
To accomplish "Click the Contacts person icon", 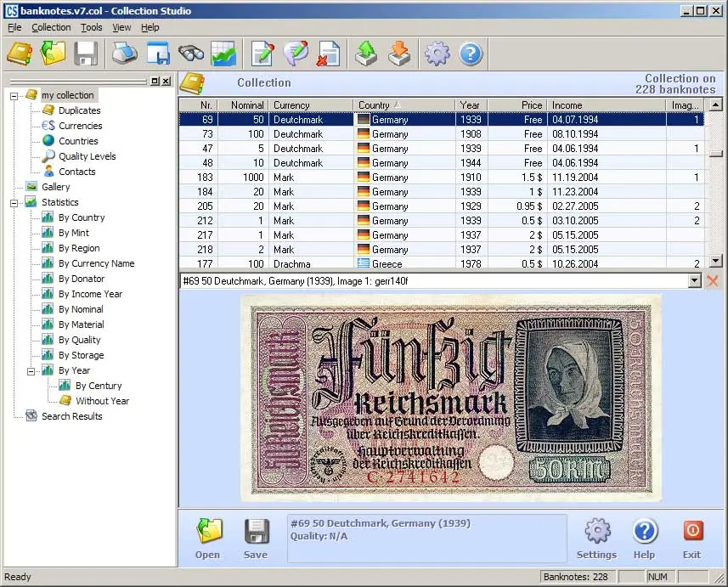I will coord(48,172).
